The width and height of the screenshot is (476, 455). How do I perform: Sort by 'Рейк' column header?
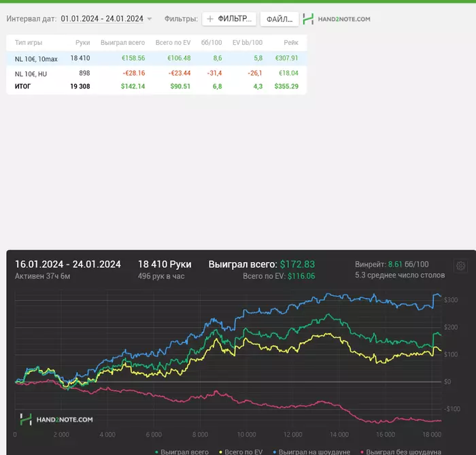pyautogui.click(x=291, y=42)
